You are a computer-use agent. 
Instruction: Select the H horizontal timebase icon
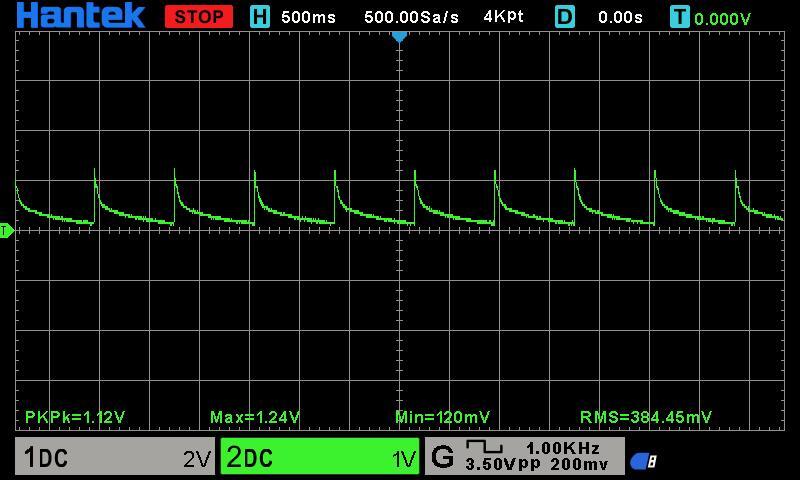pos(260,17)
